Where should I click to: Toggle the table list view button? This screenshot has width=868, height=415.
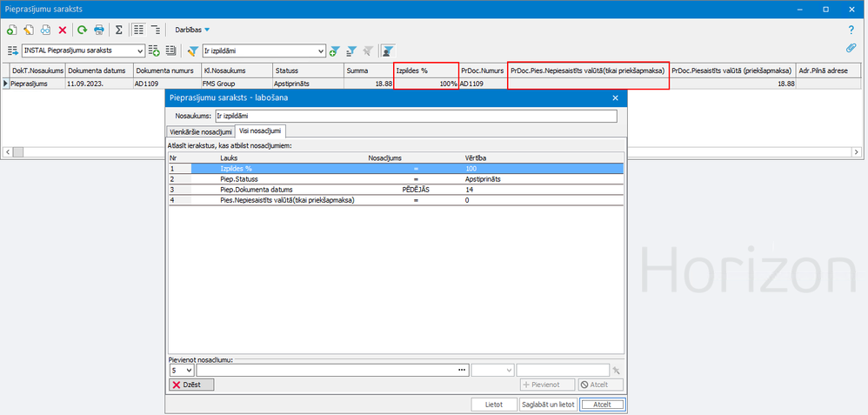[x=139, y=30]
